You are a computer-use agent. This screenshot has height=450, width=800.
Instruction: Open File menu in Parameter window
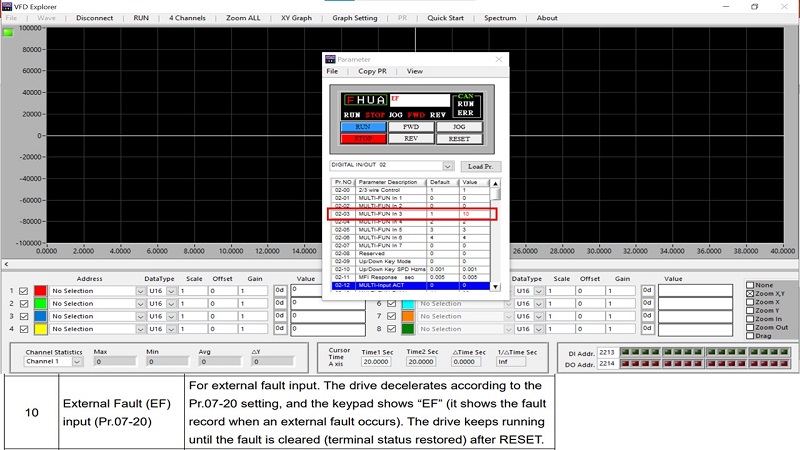pyautogui.click(x=332, y=71)
